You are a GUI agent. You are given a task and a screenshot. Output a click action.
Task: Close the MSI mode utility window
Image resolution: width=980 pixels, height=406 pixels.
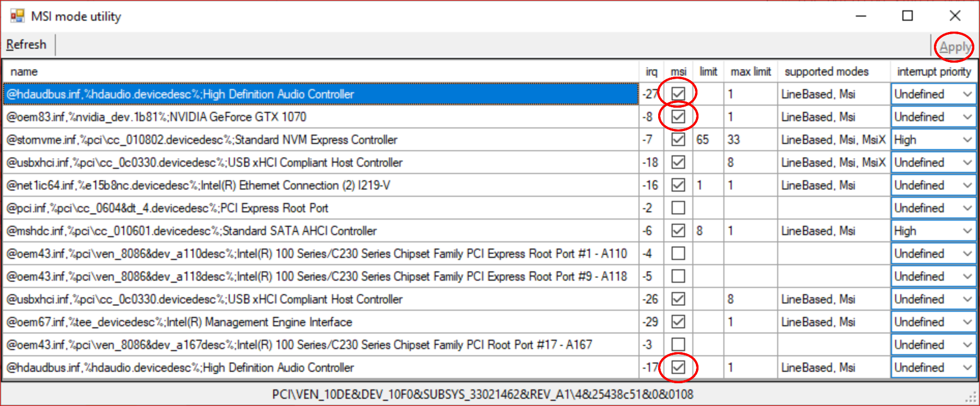tap(955, 16)
